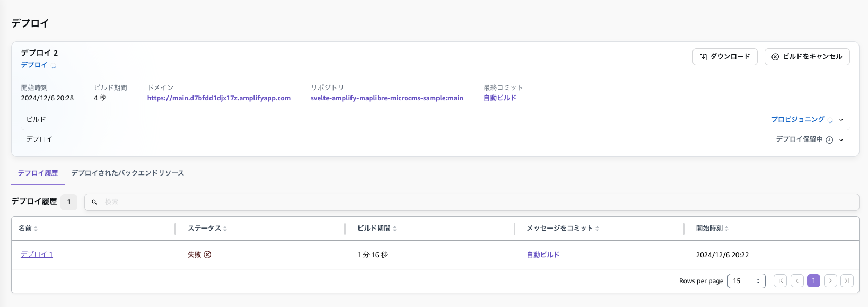868x307 pixels.
Task: Click the 2024/12/6 20:28 start time value
Action: [x=47, y=98]
